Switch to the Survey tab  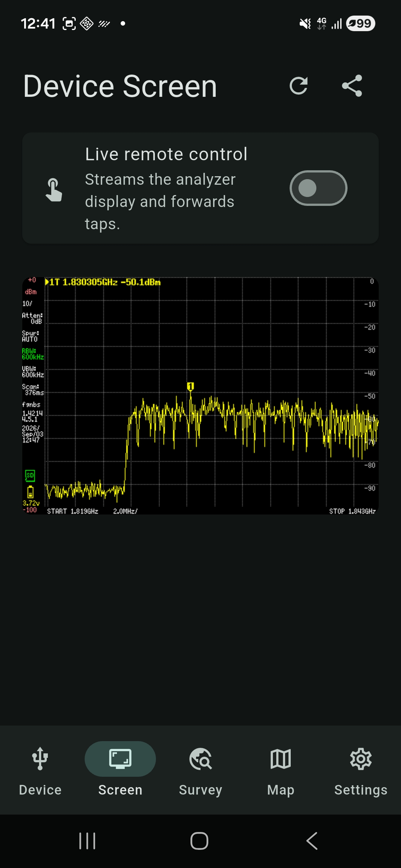coord(200,769)
